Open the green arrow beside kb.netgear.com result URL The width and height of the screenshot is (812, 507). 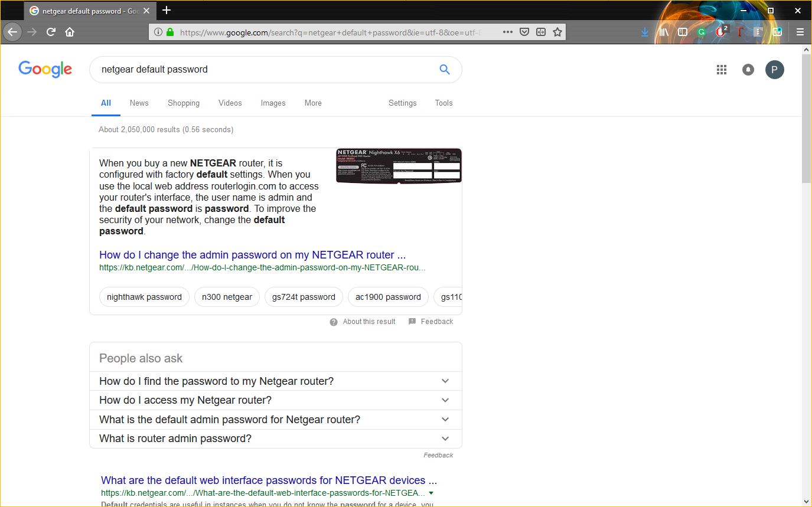(431, 493)
